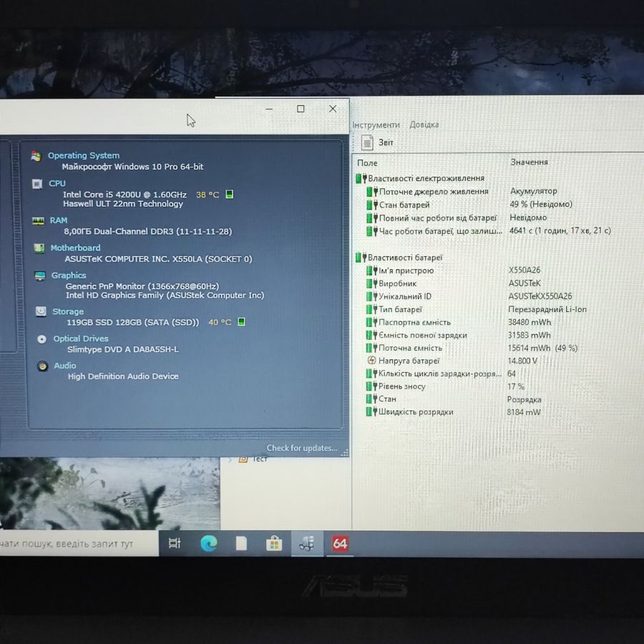Open the Motherboard section link
The width and height of the screenshot is (644, 644).
pos(76,248)
